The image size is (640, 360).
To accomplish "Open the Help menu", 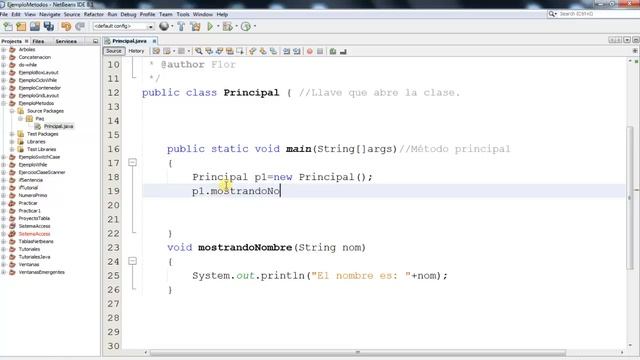I will (222, 14).
